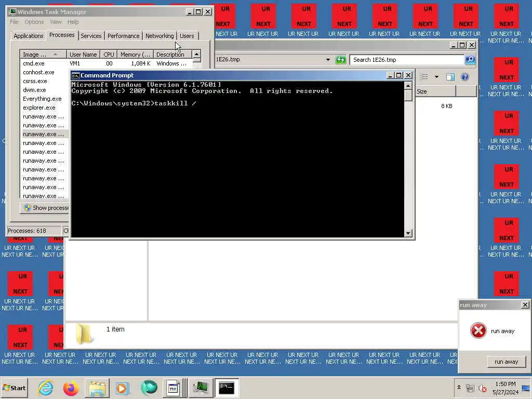Image resolution: width=532 pixels, height=399 pixels.
Task: Click the folder icon in details pane
Action: pos(85,335)
